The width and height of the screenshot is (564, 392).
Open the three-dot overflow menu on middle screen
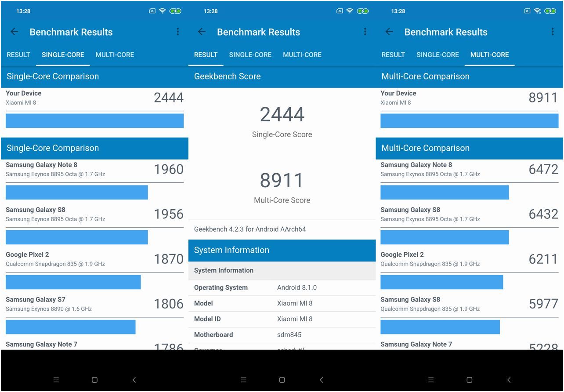click(365, 32)
